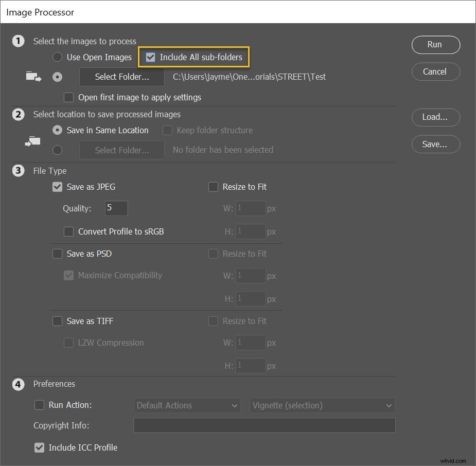
Task: Click the JPEG Quality input field
Action: click(116, 208)
